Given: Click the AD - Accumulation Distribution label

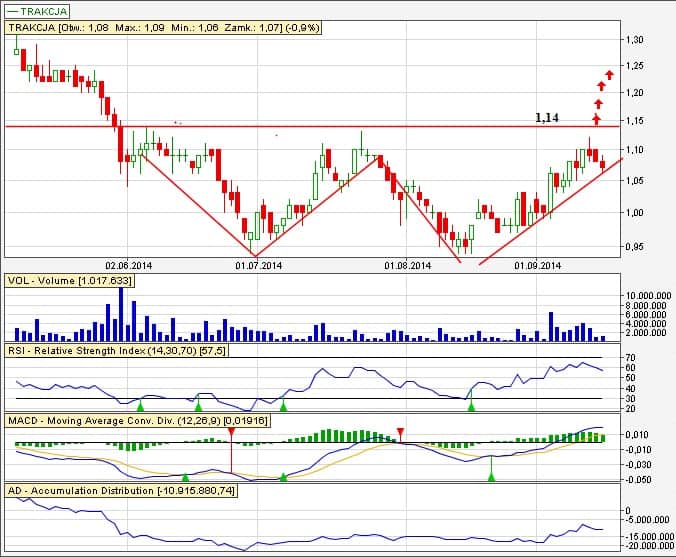Looking at the screenshot, I should point(121,491).
